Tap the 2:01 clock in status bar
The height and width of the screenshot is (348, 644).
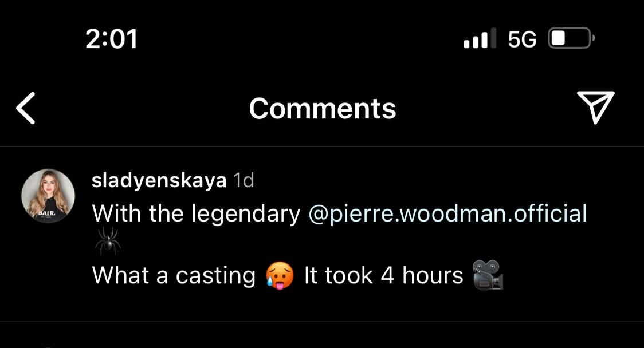click(x=111, y=39)
